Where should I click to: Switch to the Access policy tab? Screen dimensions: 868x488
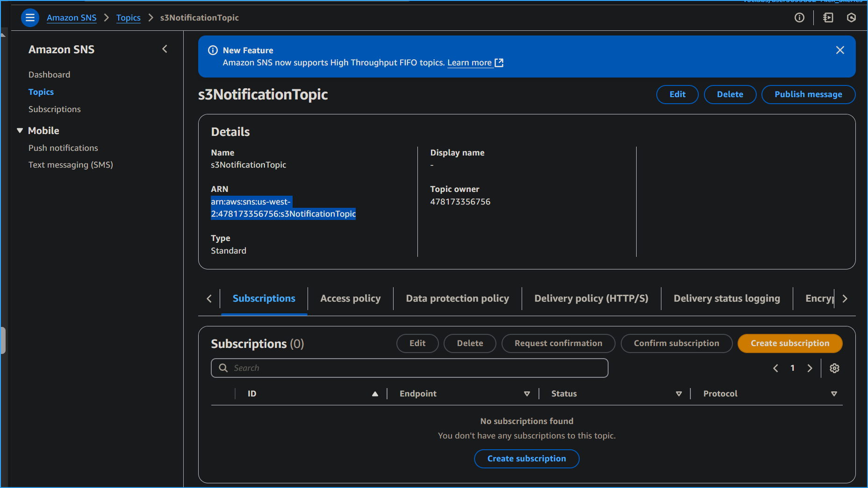(x=350, y=299)
